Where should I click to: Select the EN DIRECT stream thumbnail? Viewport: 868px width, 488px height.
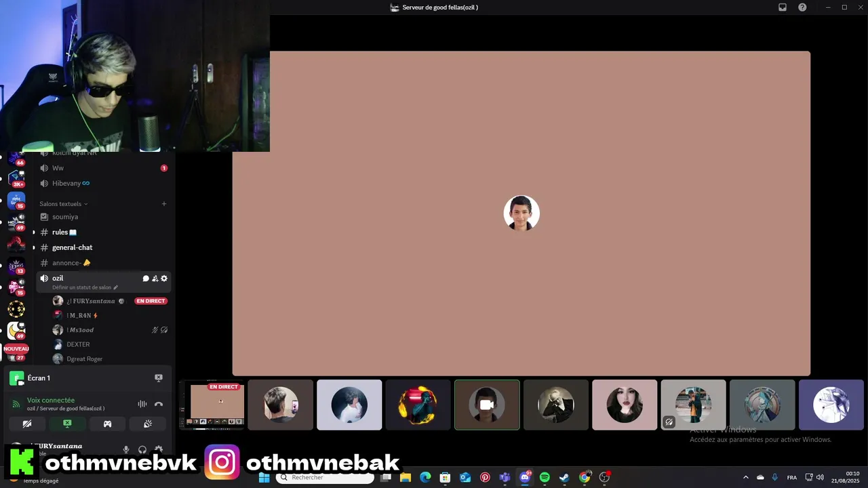point(212,405)
